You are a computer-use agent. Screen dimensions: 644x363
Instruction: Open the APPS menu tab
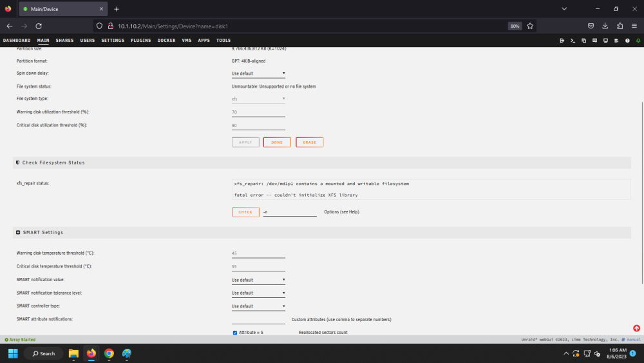[204, 40]
